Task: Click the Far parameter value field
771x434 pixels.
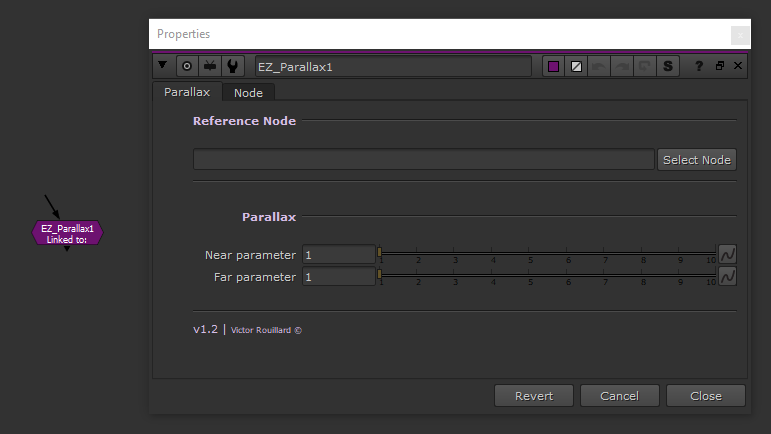Action: coord(338,277)
